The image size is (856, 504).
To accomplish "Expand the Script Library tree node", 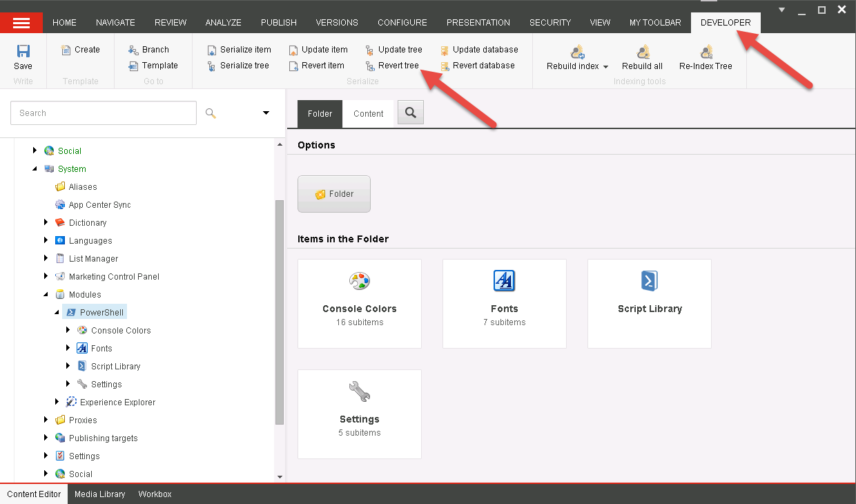I will point(68,366).
